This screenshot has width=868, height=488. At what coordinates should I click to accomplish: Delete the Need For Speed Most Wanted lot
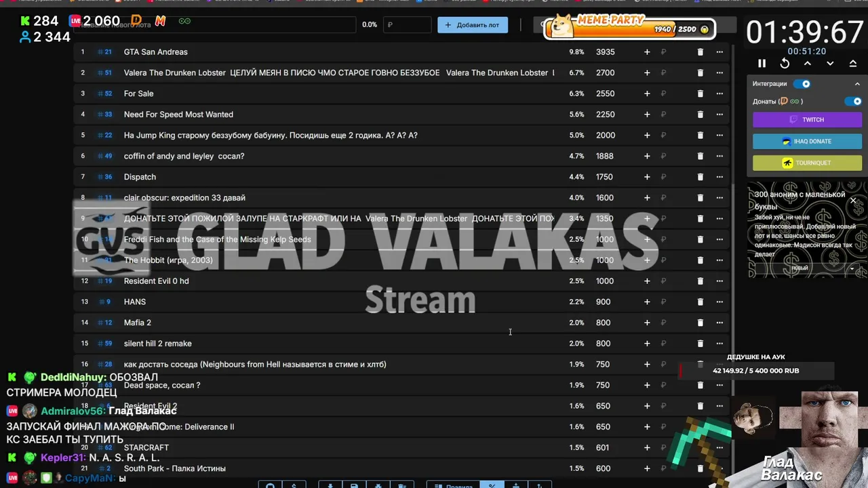click(x=701, y=115)
